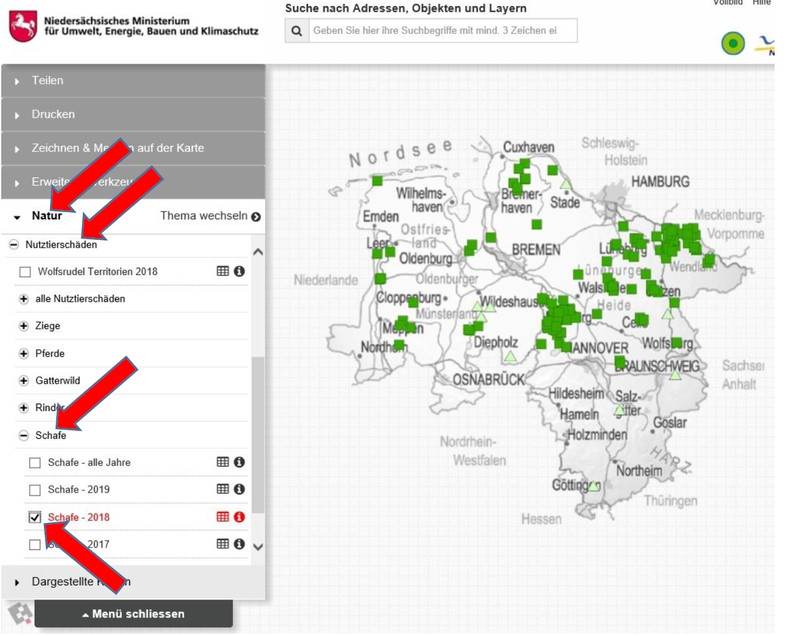Click Thema wechseln link
800x636 pixels.
tap(210, 216)
